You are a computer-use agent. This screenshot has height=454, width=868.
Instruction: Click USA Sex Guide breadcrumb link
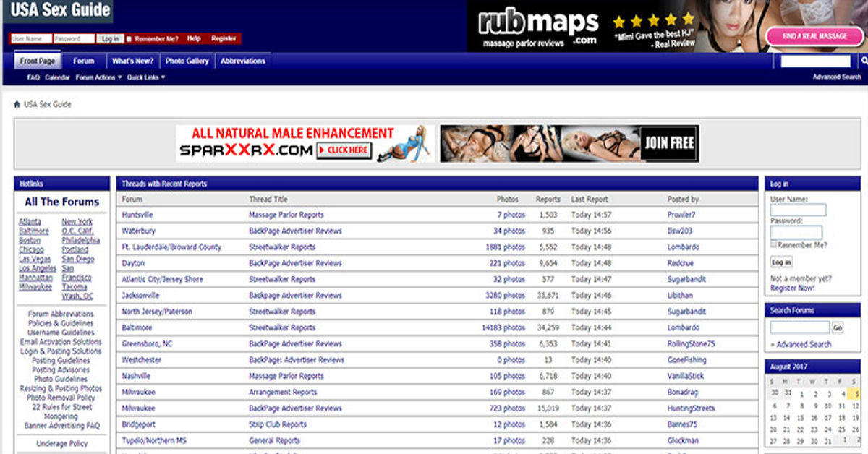click(x=48, y=104)
